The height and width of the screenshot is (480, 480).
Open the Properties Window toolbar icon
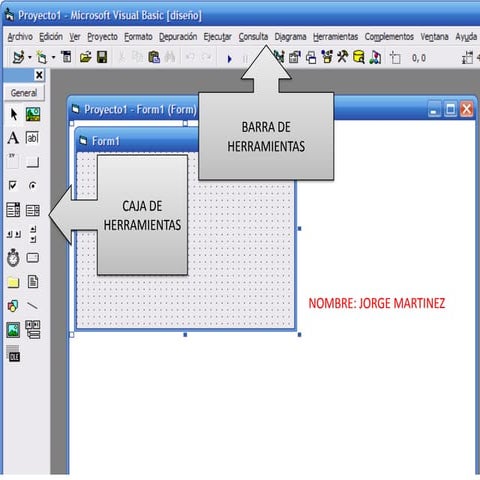click(x=295, y=57)
